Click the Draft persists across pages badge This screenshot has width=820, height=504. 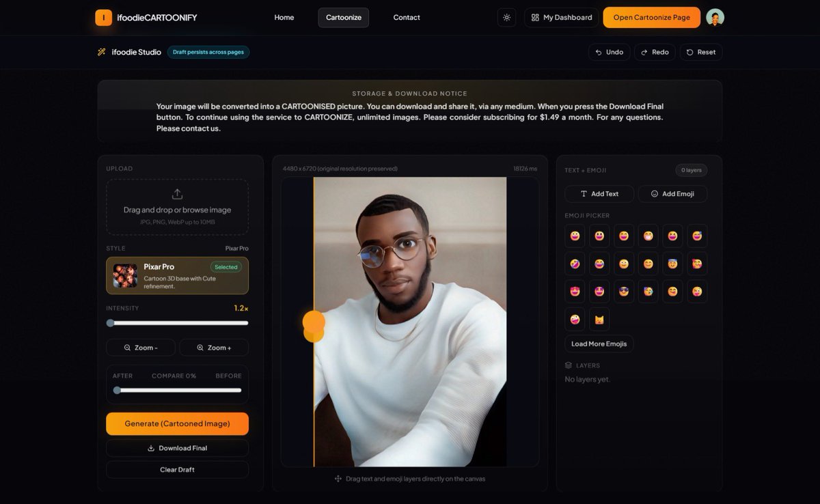pos(208,52)
